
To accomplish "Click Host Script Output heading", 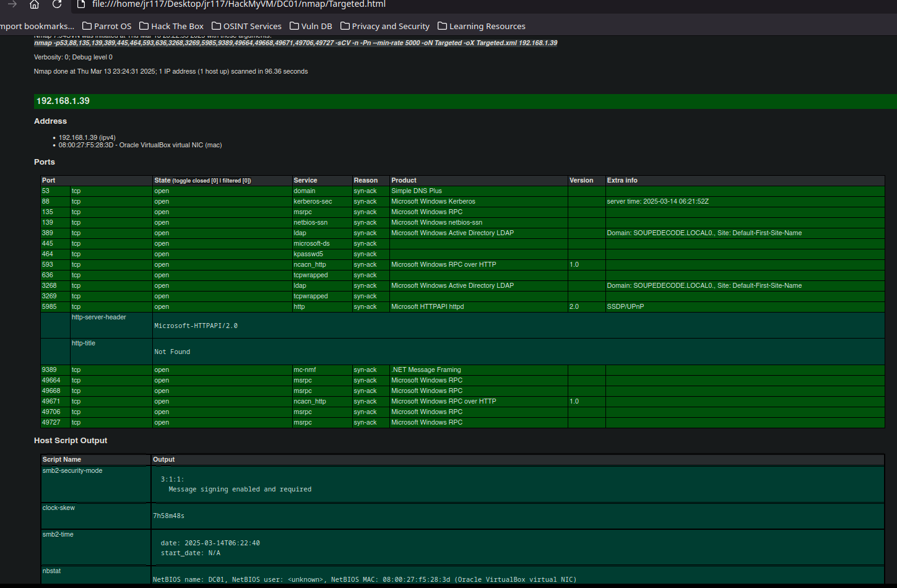I will [71, 441].
